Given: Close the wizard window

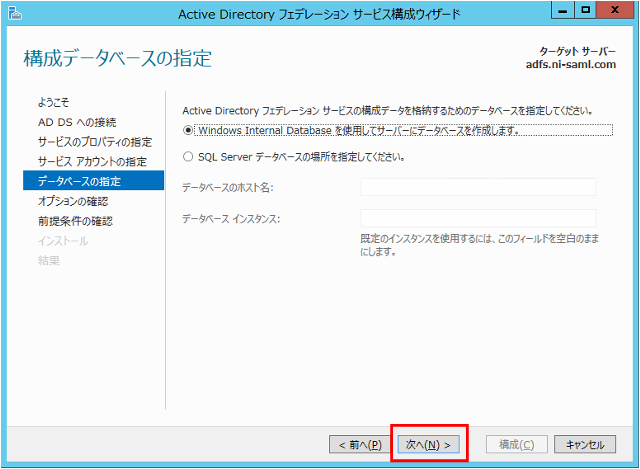Looking at the screenshot, I should 615,10.
